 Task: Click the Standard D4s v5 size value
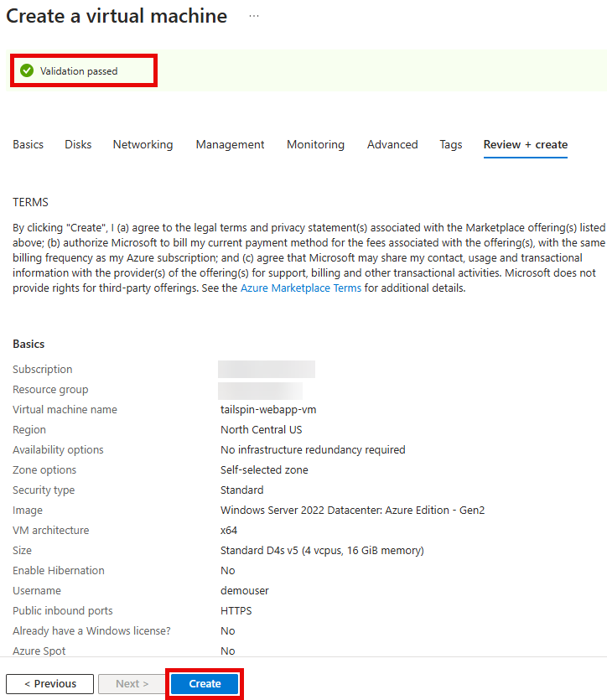click(322, 551)
